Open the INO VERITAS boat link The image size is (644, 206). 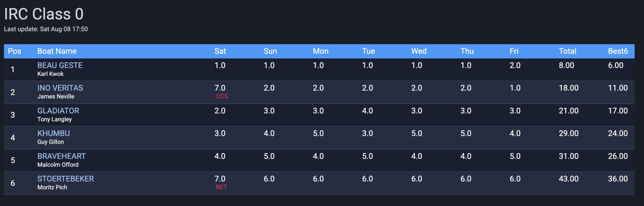pos(60,88)
